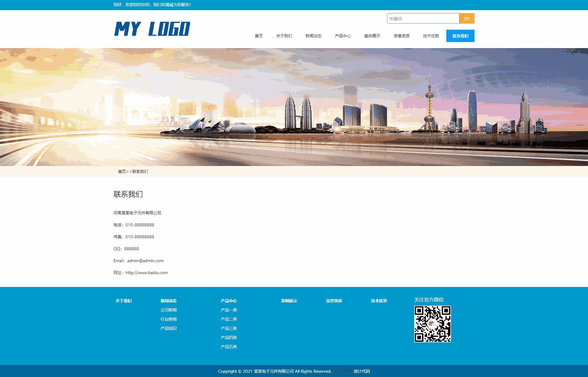Open the 联系我们 highlighted navigation button
This screenshot has width=588, height=377.
(460, 36)
